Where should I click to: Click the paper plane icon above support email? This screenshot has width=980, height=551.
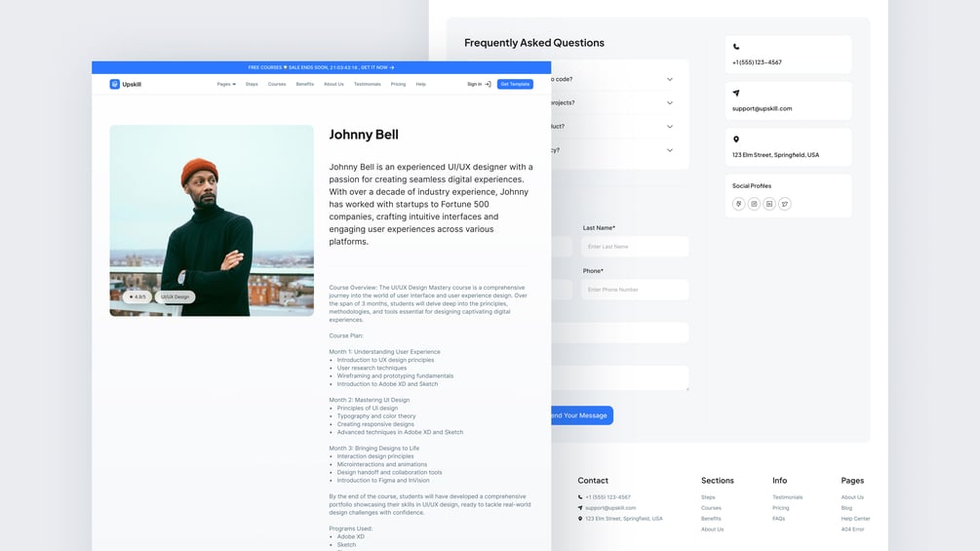[736, 93]
